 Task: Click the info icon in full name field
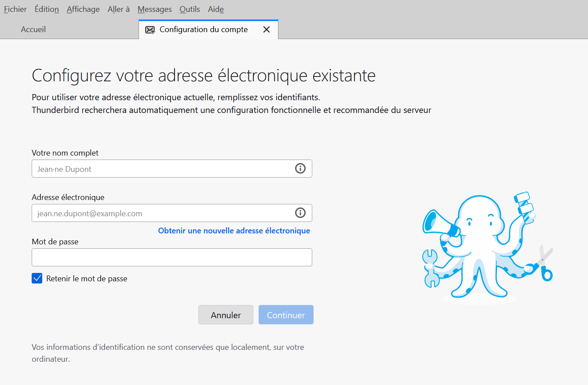coord(300,169)
